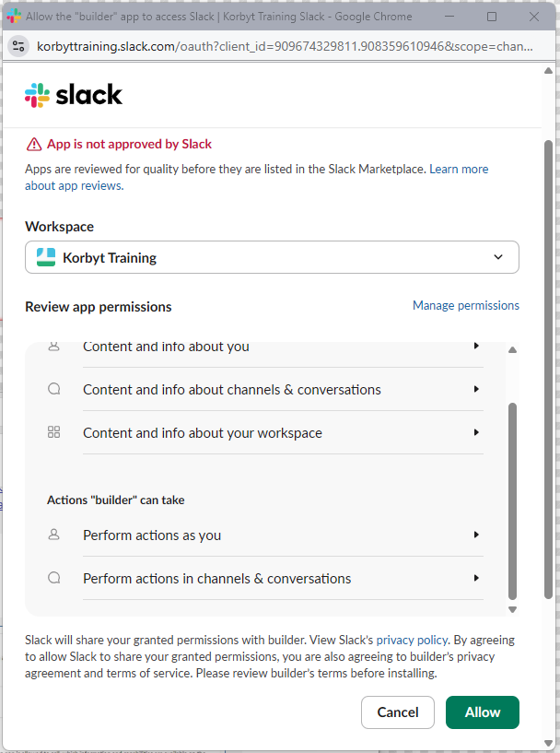The height and width of the screenshot is (753, 560).
Task: Click the 'Actions "builder" can take' label
Action: [x=116, y=500]
